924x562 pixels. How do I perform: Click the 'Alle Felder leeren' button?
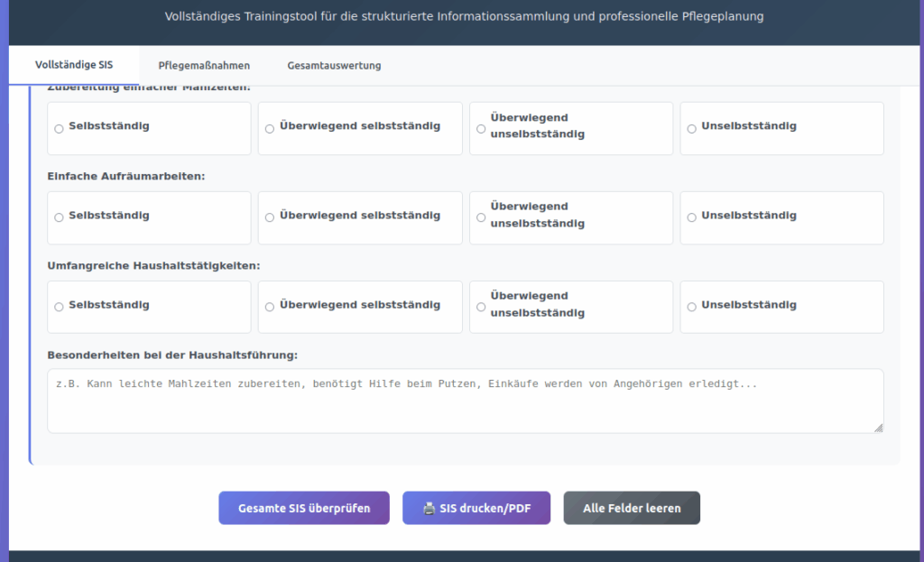tap(632, 508)
